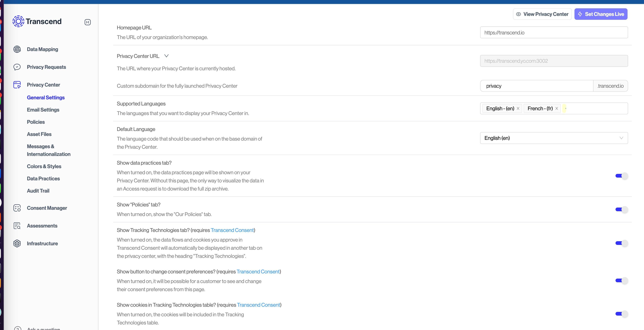This screenshot has width=644, height=330.
Task: Remove the French (fr) language tag
Action: coord(557,109)
